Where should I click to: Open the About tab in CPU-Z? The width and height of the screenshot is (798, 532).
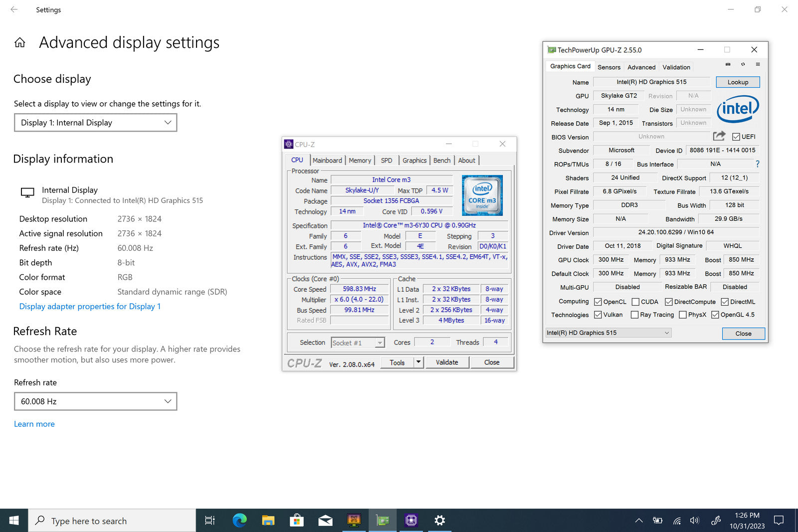tap(467, 160)
